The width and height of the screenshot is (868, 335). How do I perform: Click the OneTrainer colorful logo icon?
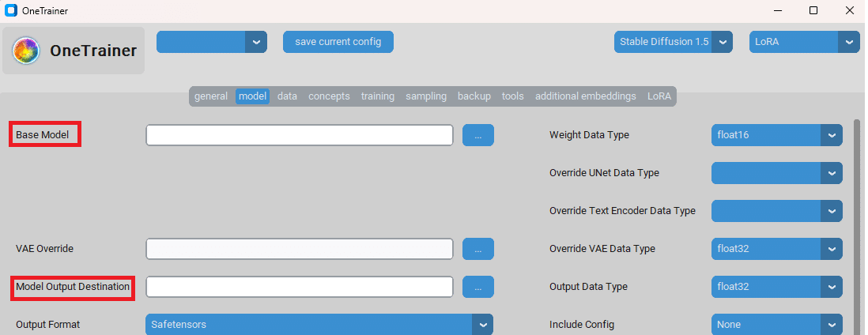point(26,51)
